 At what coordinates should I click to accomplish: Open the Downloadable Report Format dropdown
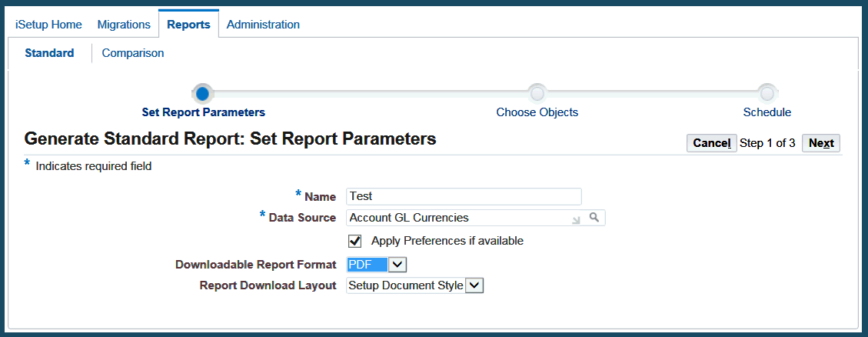397,265
